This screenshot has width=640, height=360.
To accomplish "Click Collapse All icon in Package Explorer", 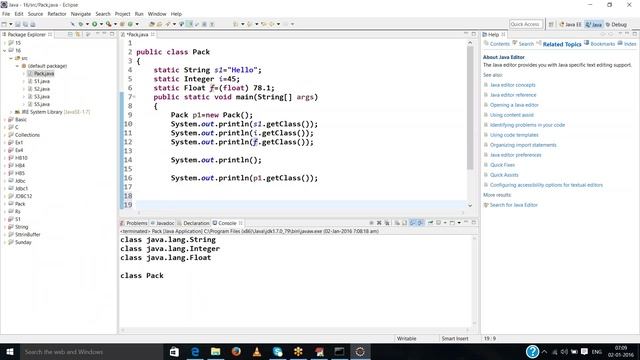I will click(x=70, y=35).
